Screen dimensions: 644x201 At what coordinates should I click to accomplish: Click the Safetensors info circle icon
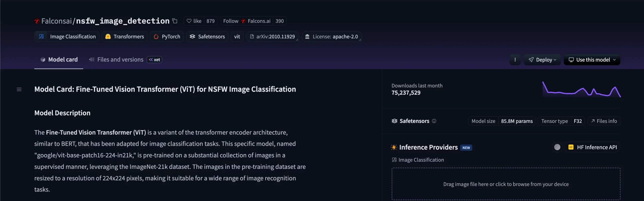pyautogui.click(x=434, y=121)
